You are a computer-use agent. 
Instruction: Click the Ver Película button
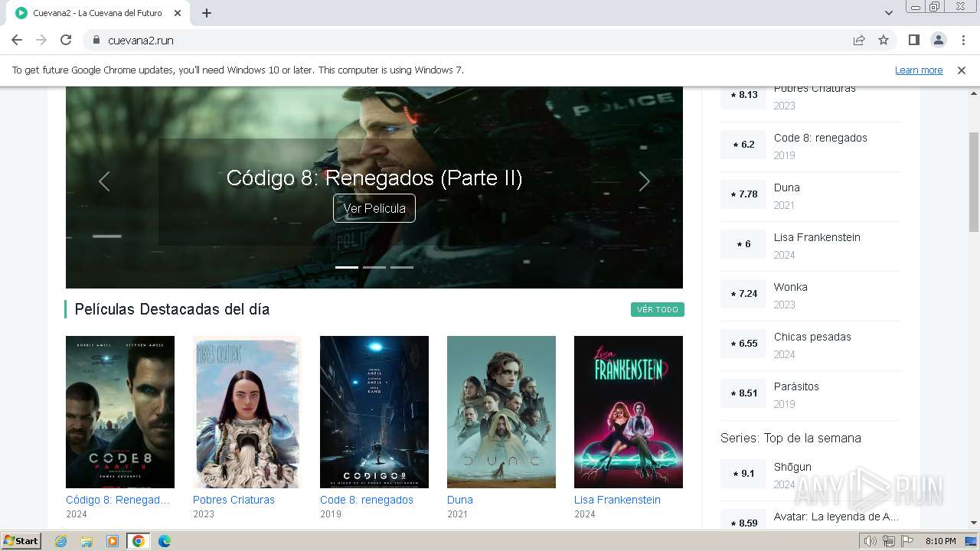(374, 208)
